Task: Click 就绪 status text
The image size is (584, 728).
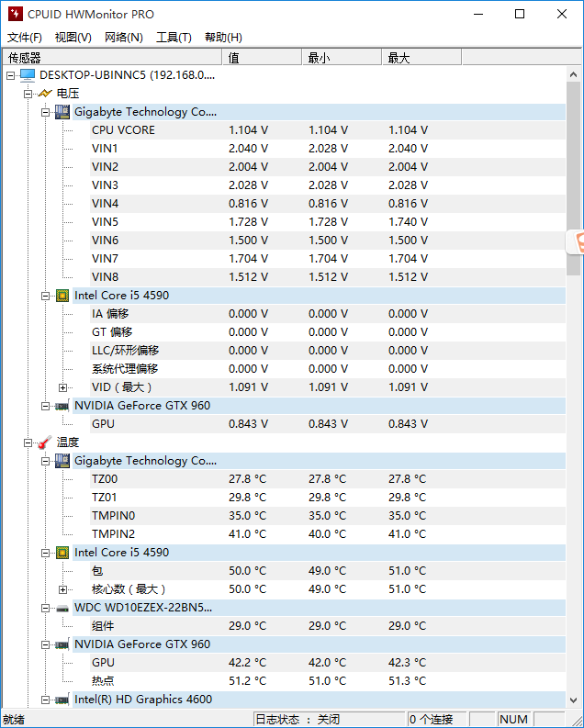Action: (14, 720)
